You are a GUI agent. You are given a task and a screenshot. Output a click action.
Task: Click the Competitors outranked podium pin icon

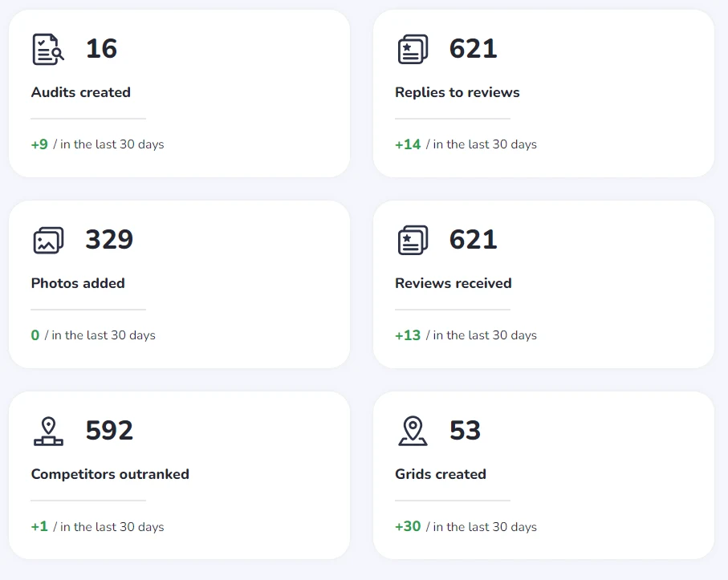pos(48,431)
